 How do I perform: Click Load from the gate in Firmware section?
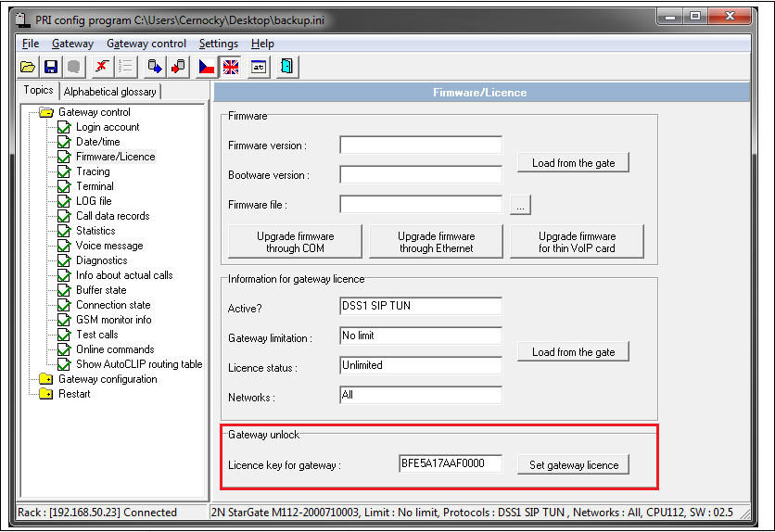pos(573,162)
